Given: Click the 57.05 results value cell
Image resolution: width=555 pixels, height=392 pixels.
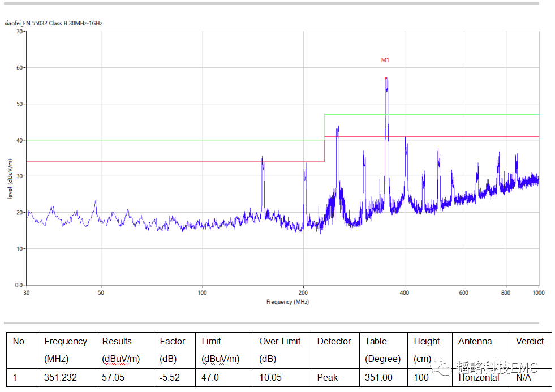Looking at the screenshot, I should pos(115,377).
